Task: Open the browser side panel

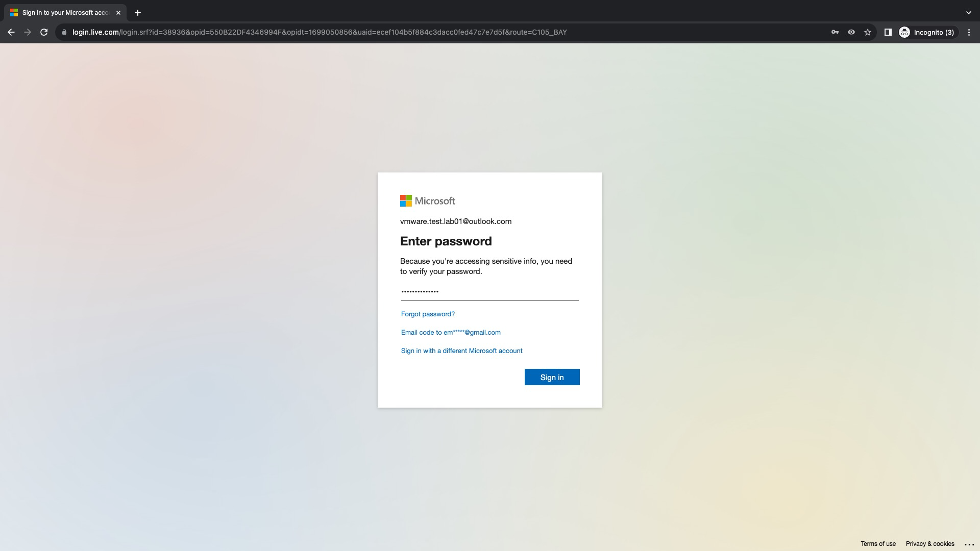Action: point(888,32)
